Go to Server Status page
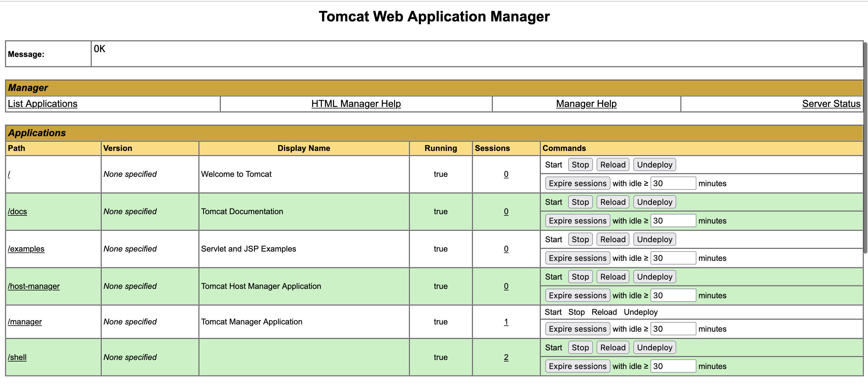The image size is (868, 385). click(x=831, y=104)
